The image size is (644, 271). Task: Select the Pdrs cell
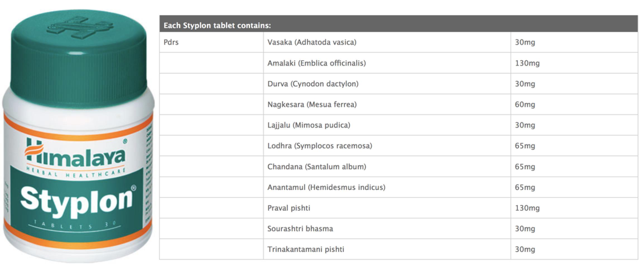pyautogui.click(x=171, y=42)
